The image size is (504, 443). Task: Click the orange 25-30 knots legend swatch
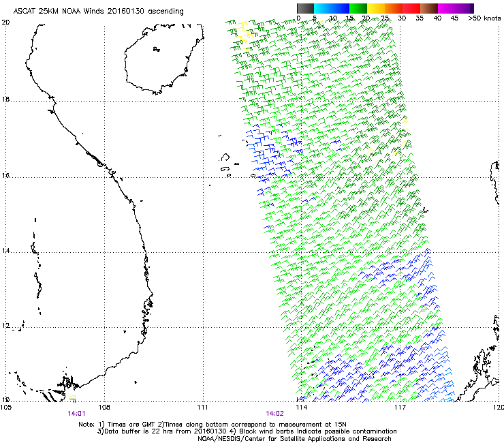tap(394, 8)
